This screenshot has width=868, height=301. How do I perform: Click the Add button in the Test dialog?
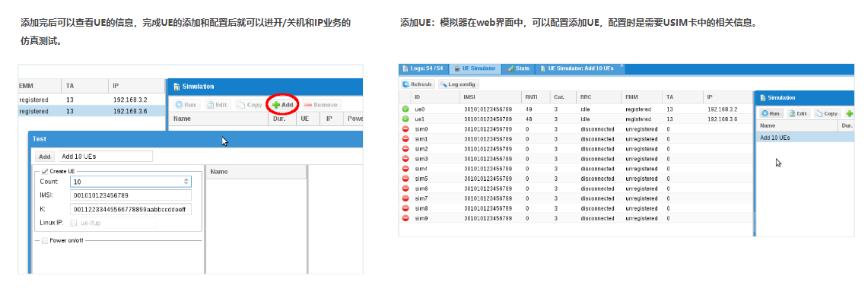pos(45,157)
